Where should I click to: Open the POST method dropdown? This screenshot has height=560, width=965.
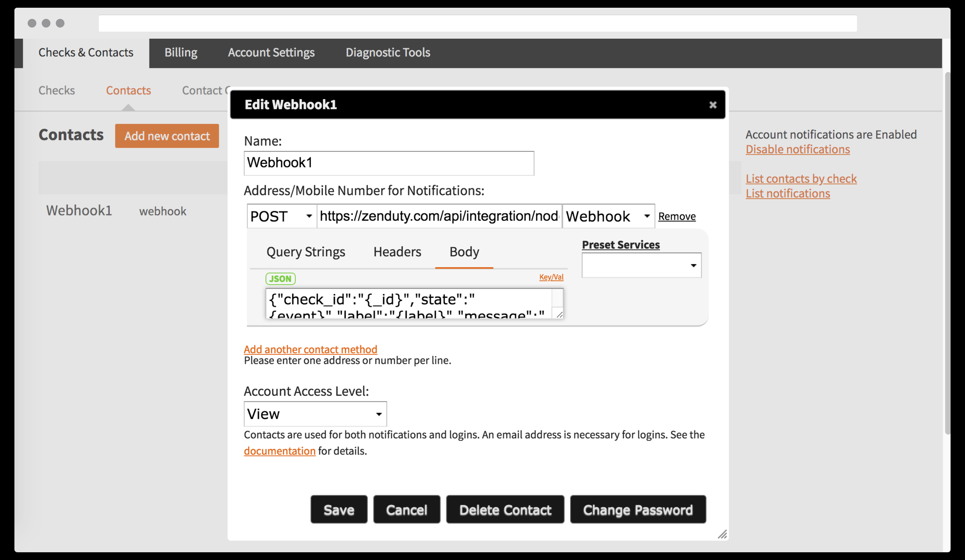(x=281, y=216)
